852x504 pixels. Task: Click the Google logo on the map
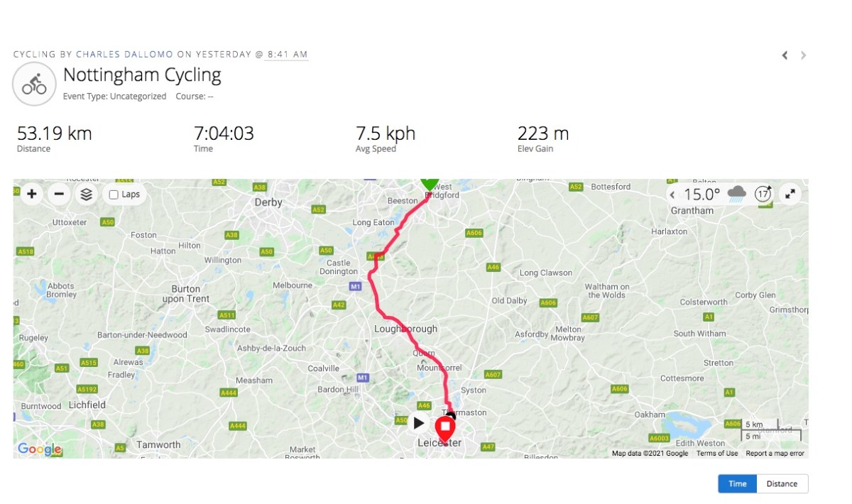coord(39,449)
